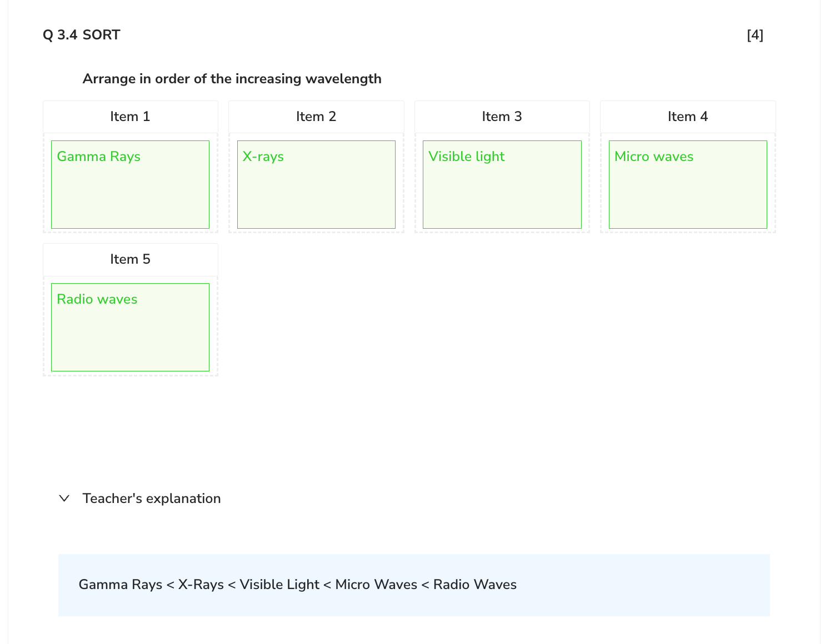The height and width of the screenshot is (644, 830).
Task: Select the Radio waves answer card
Action: pyautogui.click(x=130, y=327)
